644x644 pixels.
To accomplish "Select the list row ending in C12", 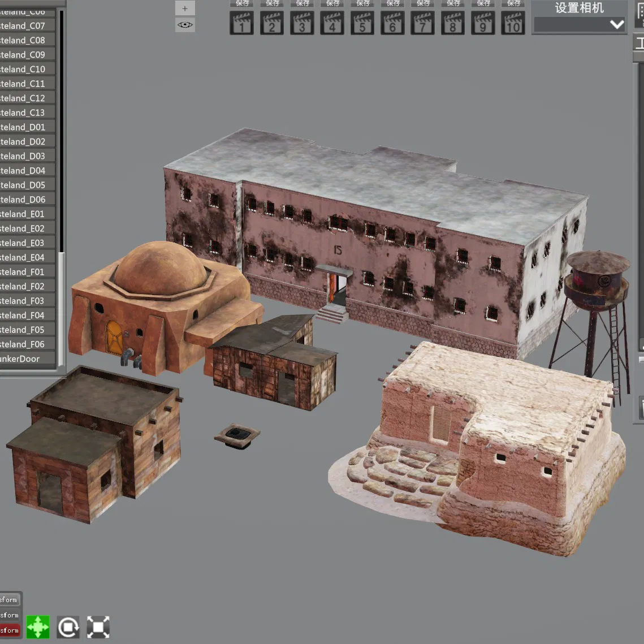I will tap(28, 98).
